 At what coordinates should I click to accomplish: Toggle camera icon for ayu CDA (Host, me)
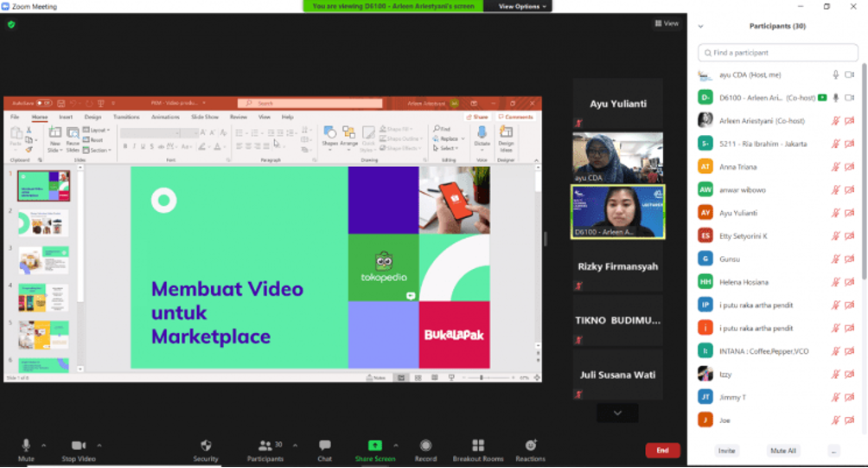[x=850, y=74]
